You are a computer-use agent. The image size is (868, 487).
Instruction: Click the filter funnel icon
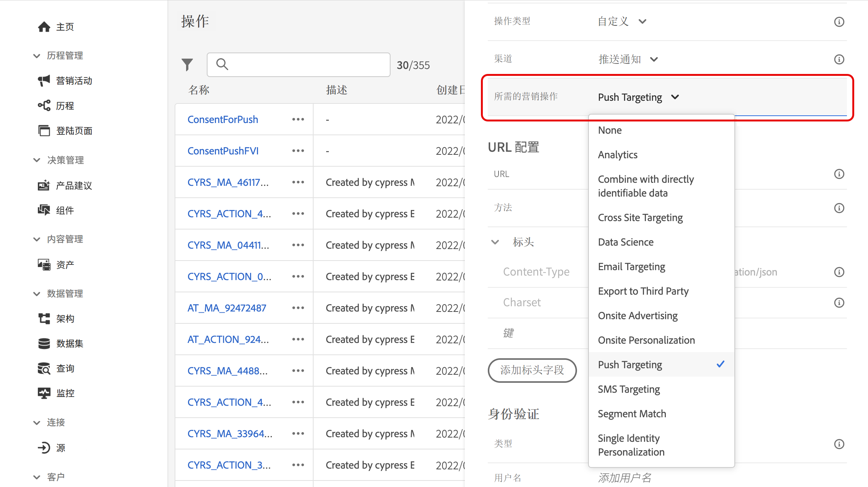tap(187, 65)
